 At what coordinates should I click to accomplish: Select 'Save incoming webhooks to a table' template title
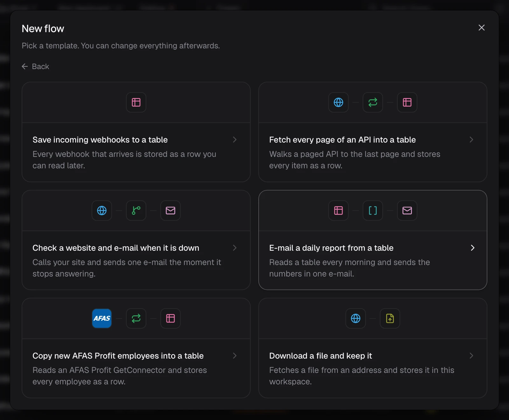100,140
